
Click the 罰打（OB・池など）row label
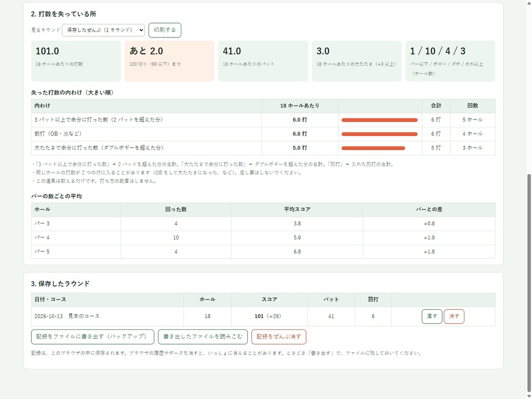coord(58,134)
